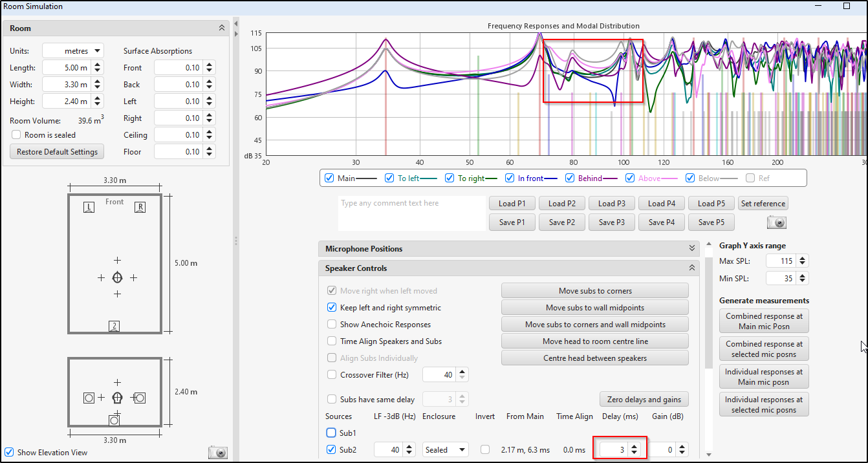Enable the Sub1 source checkbox
868x463 pixels.
[x=331, y=433]
